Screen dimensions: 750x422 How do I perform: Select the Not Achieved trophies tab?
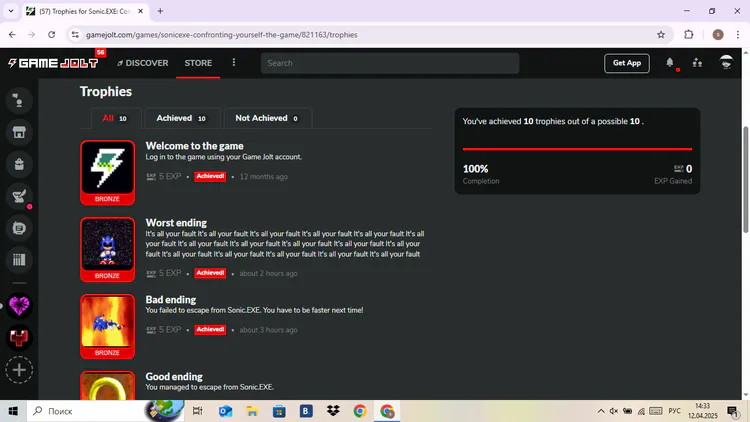(x=267, y=118)
